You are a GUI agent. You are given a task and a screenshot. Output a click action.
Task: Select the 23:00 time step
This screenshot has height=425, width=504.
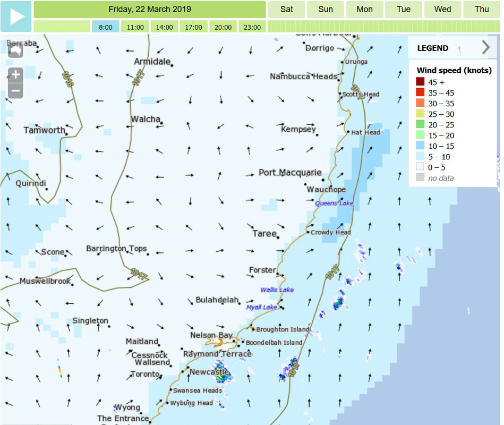click(252, 27)
